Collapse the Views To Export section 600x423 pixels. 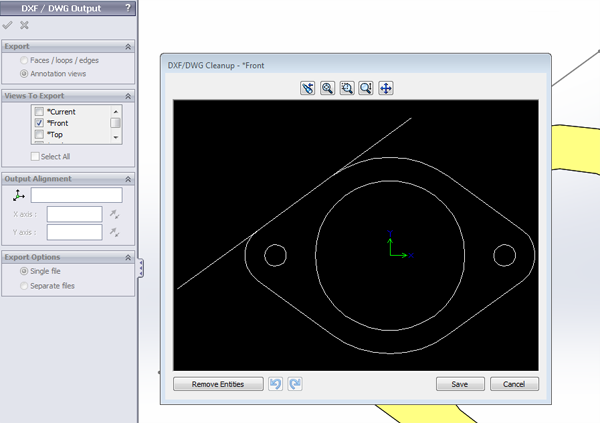[x=128, y=96]
